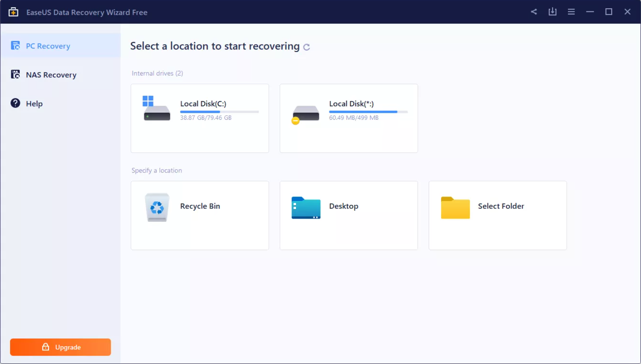Click the Specify a location heading
The width and height of the screenshot is (641, 364).
tap(157, 170)
